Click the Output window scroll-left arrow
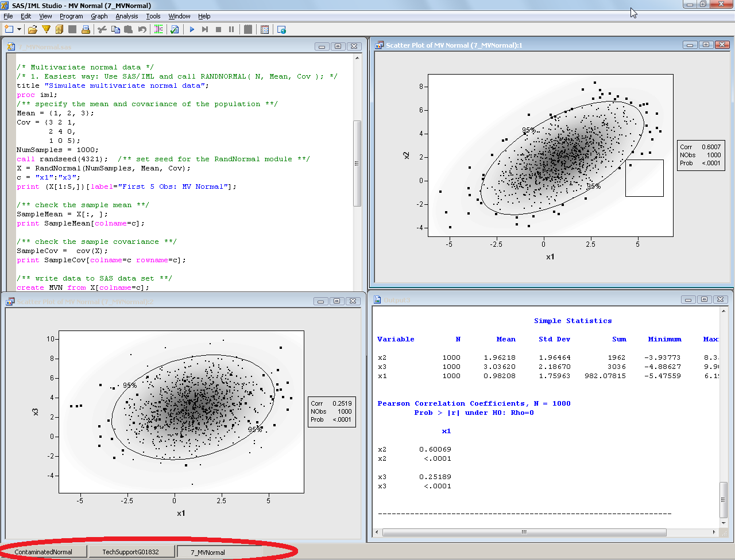Viewport: 735px width, 560px height. (x=377, y=532)
